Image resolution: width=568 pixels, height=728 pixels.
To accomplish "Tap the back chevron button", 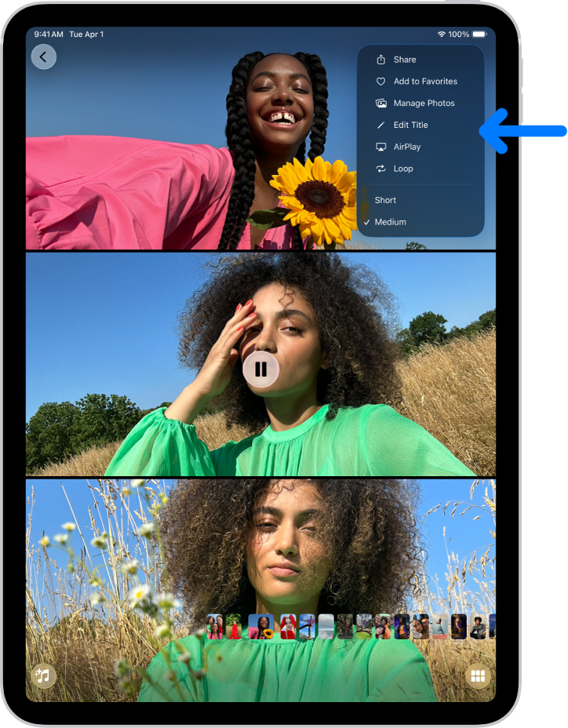I will [x=43, y=56].
